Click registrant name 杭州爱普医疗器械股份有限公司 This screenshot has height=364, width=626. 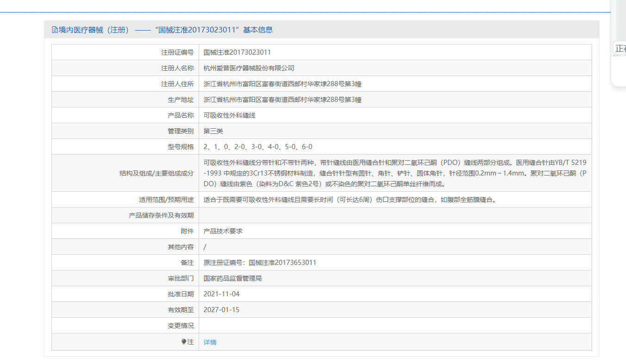(249, 68)
